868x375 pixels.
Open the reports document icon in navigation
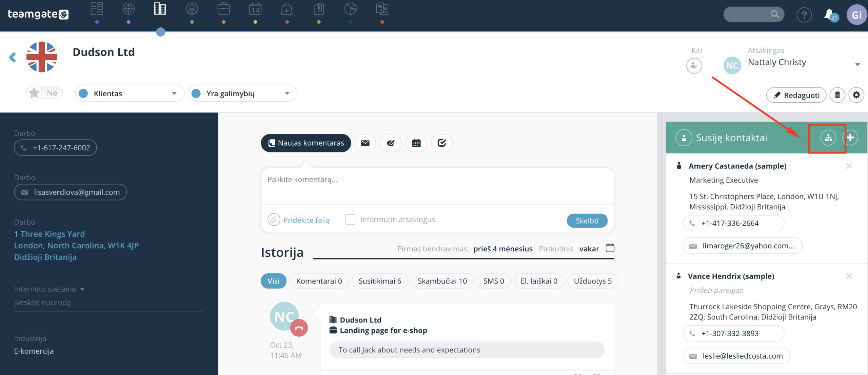[382, 9]
